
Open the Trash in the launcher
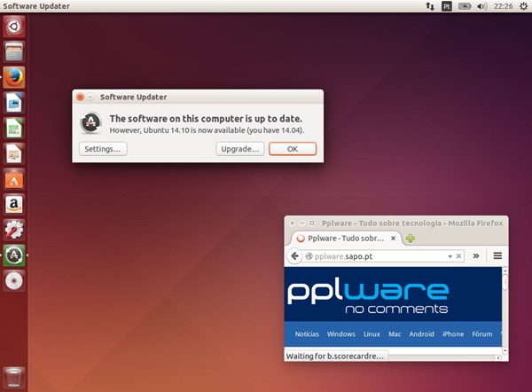point(14,378)
